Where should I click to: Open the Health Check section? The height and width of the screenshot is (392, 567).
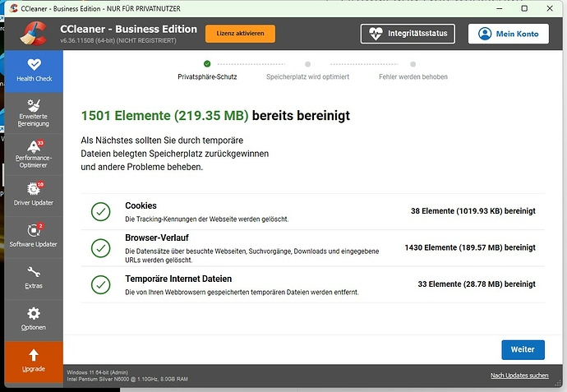pos(34,71)
